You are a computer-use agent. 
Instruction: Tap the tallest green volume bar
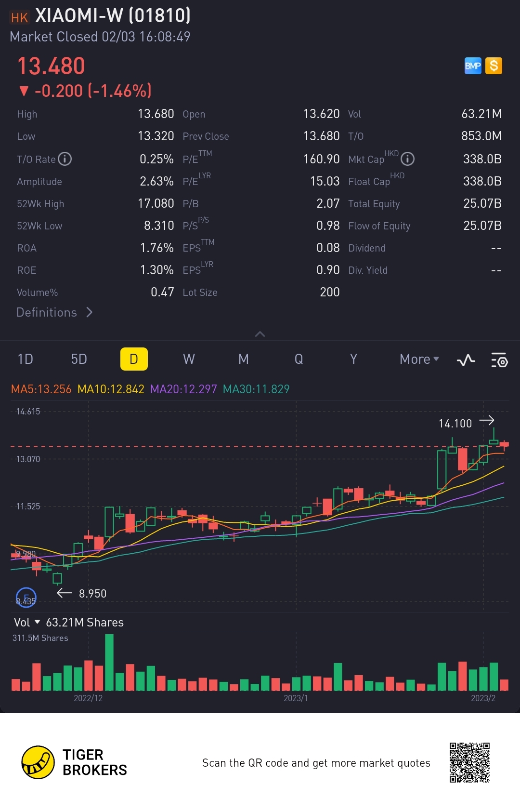point(109,662)
